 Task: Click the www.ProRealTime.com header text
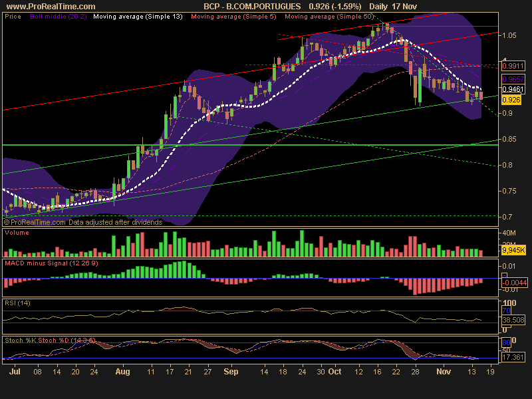pyautogui.click(x=51, y=7)
